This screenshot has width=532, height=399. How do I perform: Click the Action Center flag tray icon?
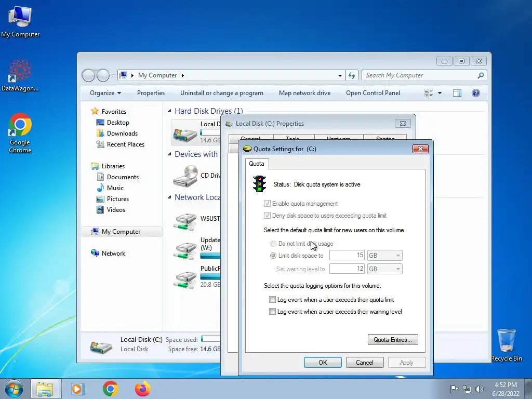[x=454, y=389]
